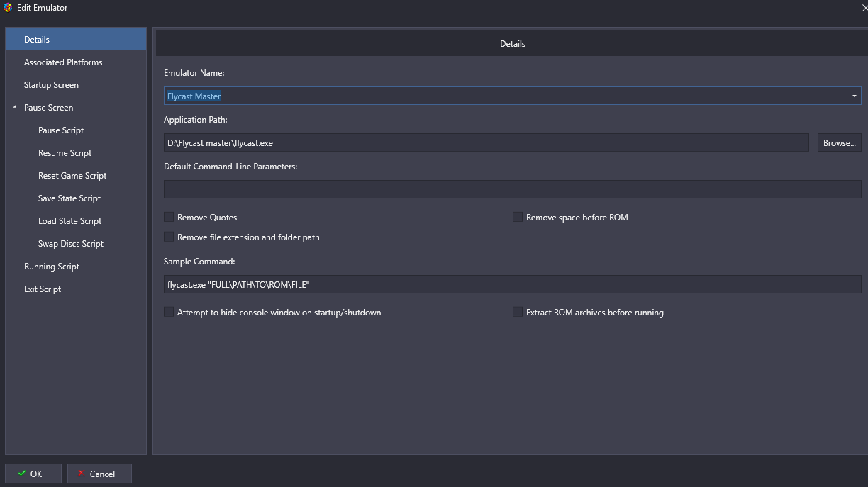
Task: Click the Application Path text field
Action: point(486,142)
